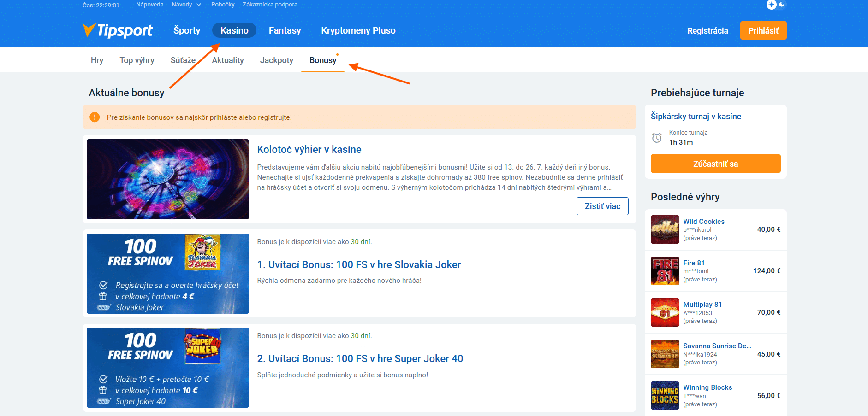Click the clock icon in the tournament card
Viewport: 868px width, 416px height.
[657, 138]
